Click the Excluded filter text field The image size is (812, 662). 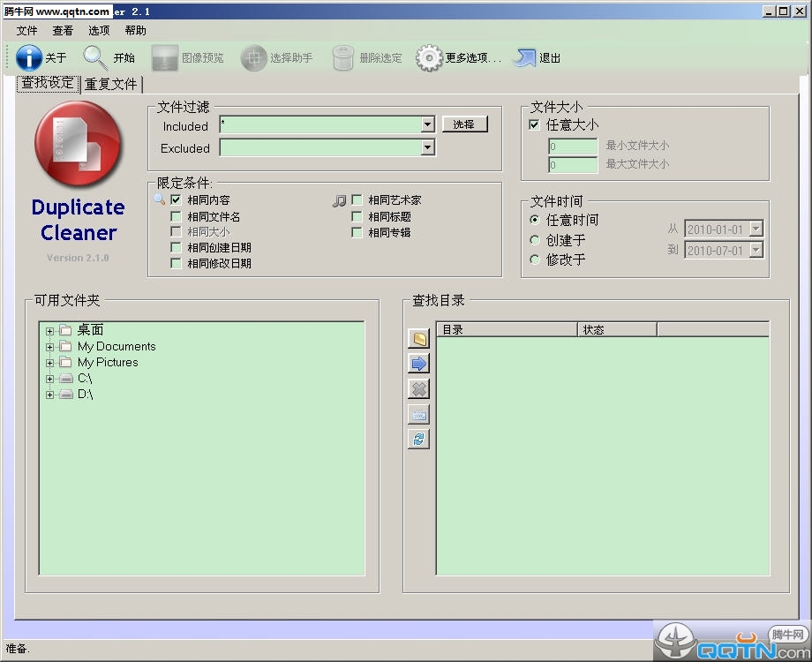(320, 147)
